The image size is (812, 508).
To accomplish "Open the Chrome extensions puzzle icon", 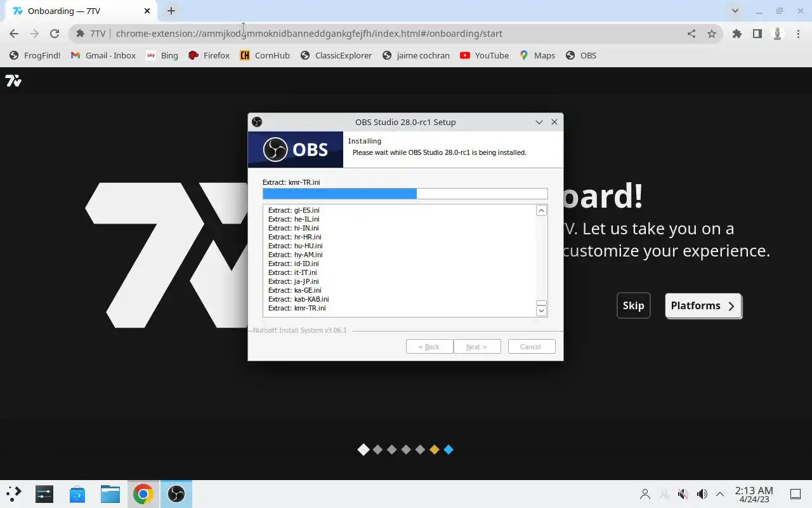I will pos(737,34).
